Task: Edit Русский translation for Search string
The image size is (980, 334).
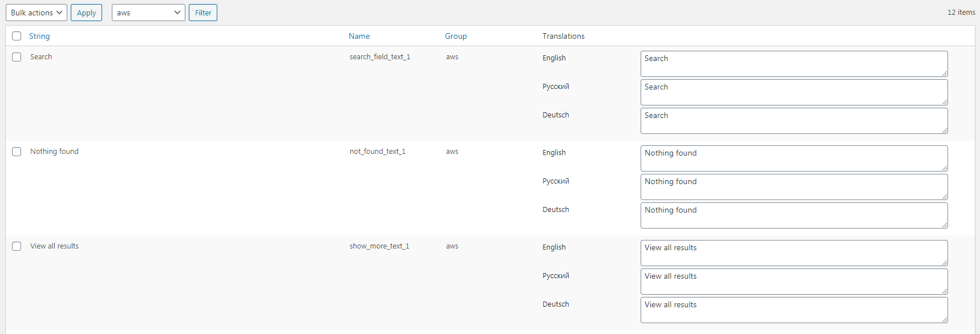Action: 794,92
